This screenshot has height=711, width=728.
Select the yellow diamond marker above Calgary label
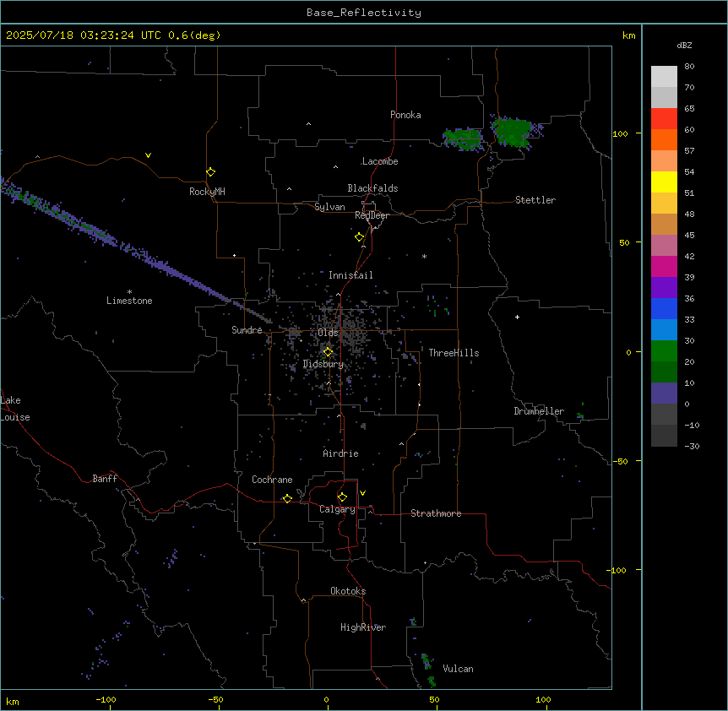(342, 497)
